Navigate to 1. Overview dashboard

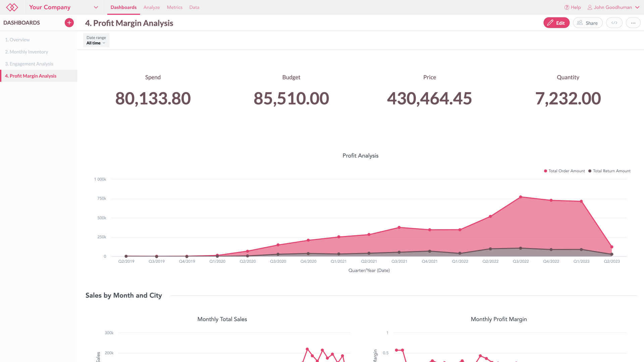click(x=18, y=39)
